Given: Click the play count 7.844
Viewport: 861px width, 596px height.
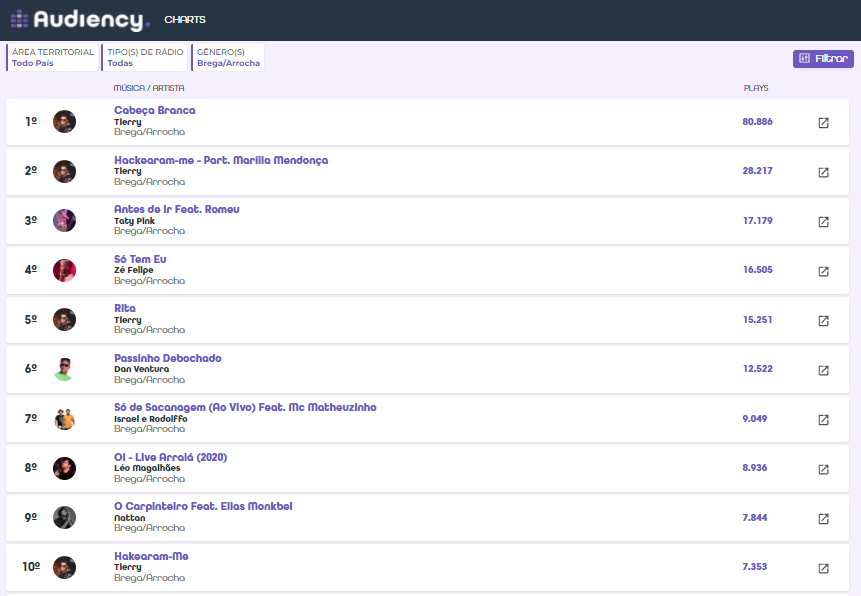Looking at the screenshot, I should pyautogui.click(x=755, y=517).
